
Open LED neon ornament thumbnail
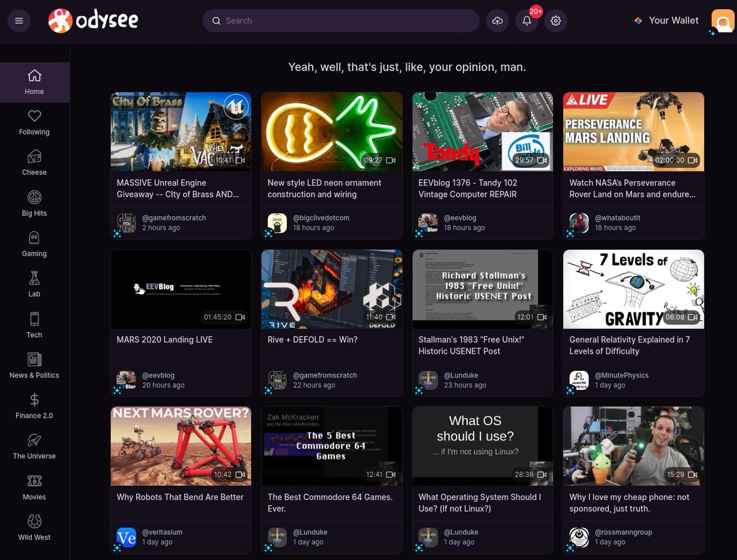[x=332, y=132]
